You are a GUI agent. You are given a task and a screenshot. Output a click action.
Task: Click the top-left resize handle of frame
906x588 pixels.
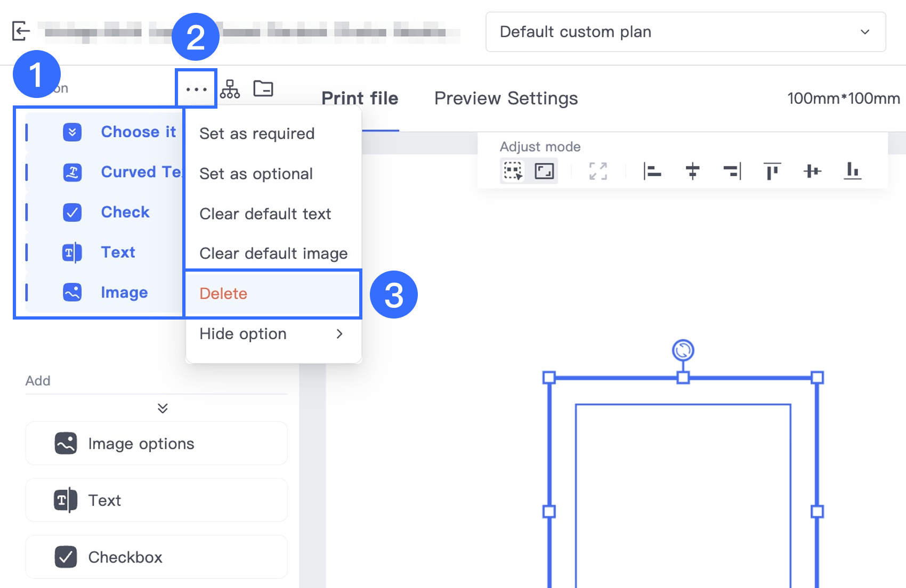(x=549, y=378)
